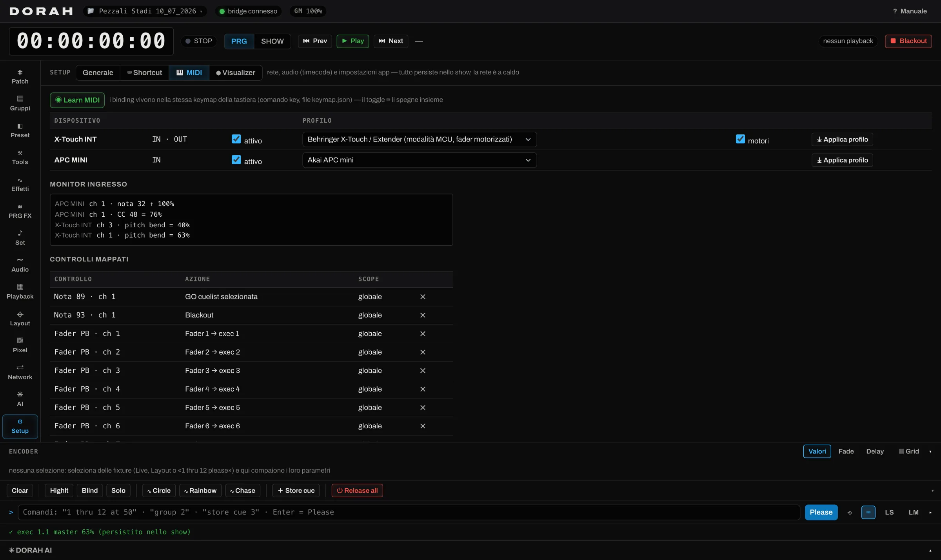Select the Setup sidebar section
This screenshot has height=560, width=941.
pos(20,426)
